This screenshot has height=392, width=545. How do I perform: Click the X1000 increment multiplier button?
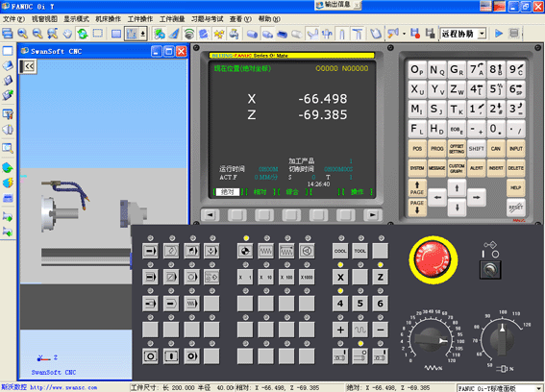point(307,277)
